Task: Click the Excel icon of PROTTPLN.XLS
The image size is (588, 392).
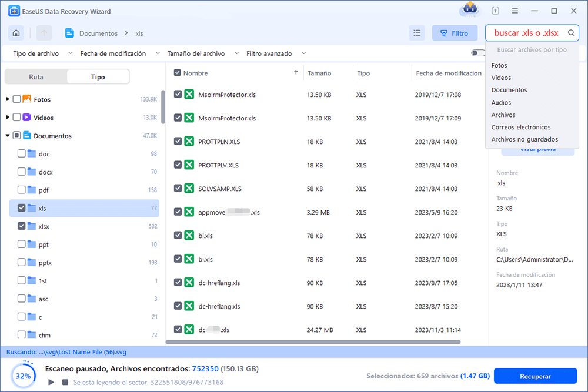Action: pos(189,141)
